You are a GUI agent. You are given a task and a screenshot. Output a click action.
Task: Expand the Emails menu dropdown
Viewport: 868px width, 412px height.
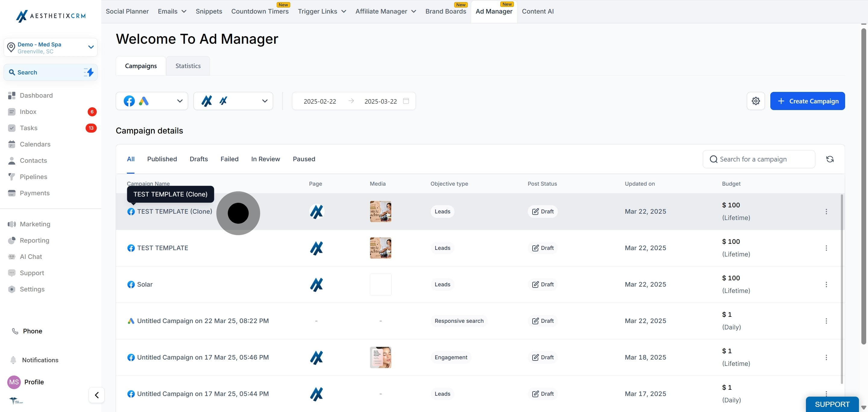172,11
